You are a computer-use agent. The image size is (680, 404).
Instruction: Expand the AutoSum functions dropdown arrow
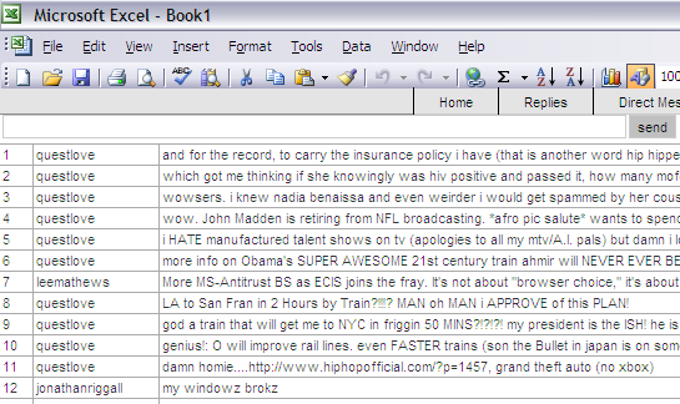click(x=524, y=78)
